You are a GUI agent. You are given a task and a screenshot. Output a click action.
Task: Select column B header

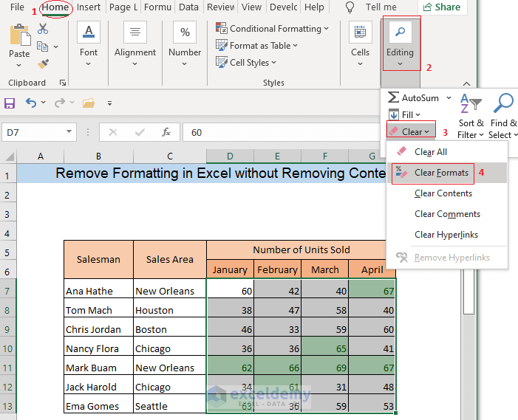pos(98,156)
